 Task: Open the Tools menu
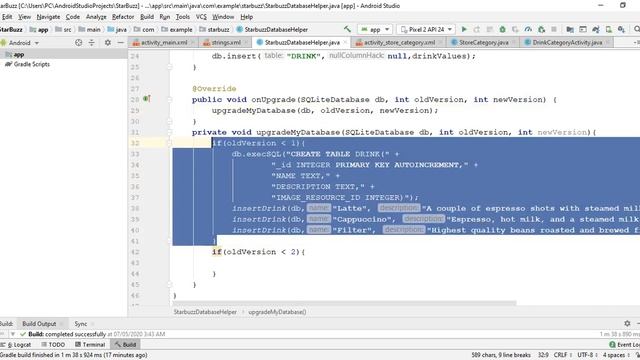pyautogui.click(x=182, y=17)
